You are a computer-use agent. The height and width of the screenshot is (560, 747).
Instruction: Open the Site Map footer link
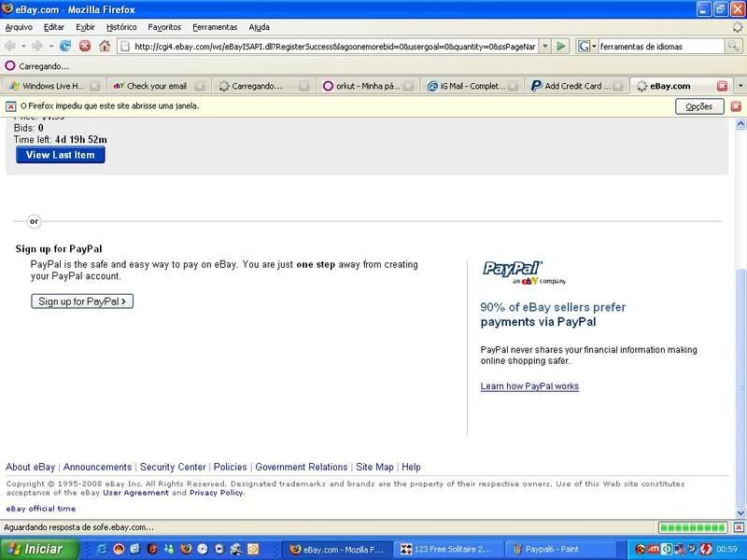pyautogui.click(x=375, y=468)
